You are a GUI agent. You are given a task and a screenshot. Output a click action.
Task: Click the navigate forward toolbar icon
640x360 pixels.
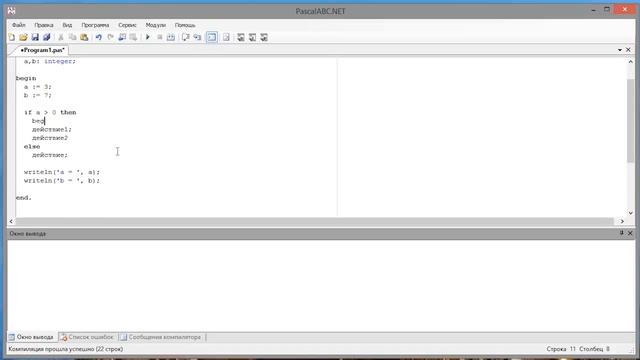tap(133, 38)
